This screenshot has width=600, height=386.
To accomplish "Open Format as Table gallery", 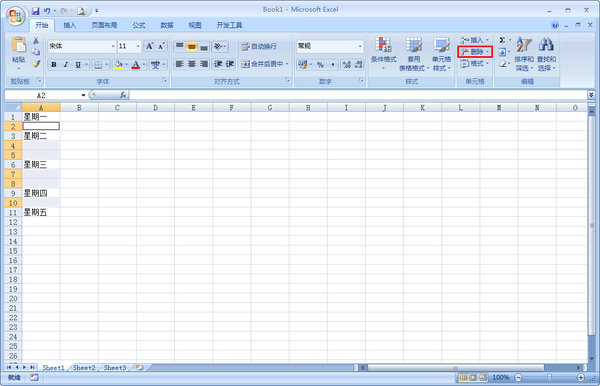I will [414, 54].
